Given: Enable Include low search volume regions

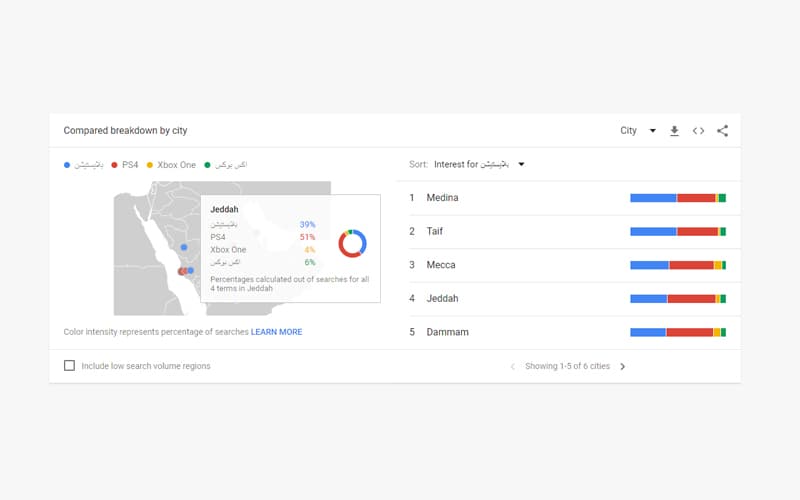Looking at the screenshot, I should [x=69, y=366].
